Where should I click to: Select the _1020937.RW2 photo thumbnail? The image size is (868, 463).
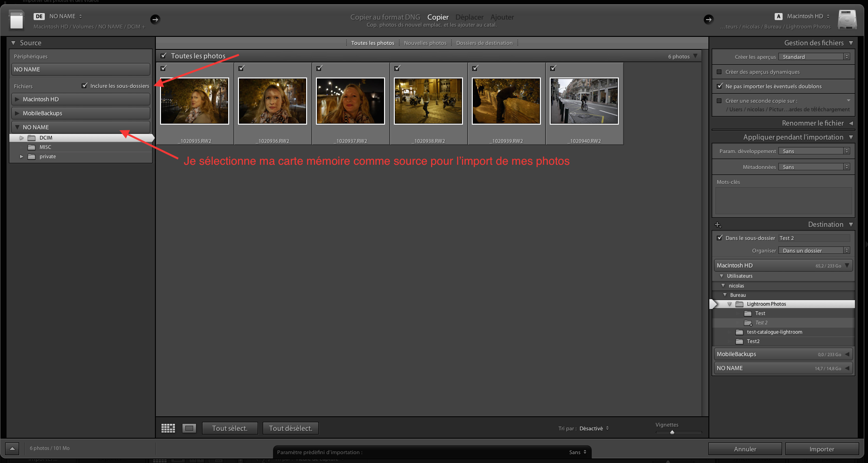pyautogui.click(x=350, y=101)
